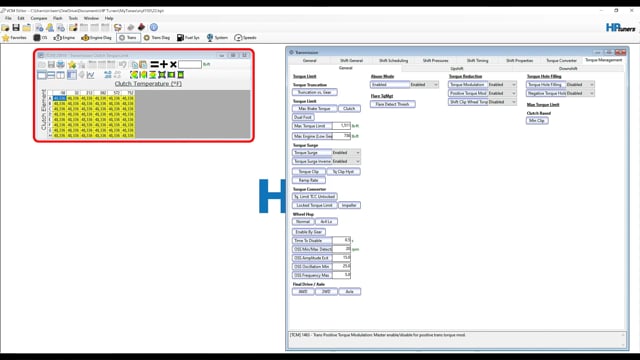Open the Speedo section
Viewport: 640px width, 360px height.
point(245,38)
